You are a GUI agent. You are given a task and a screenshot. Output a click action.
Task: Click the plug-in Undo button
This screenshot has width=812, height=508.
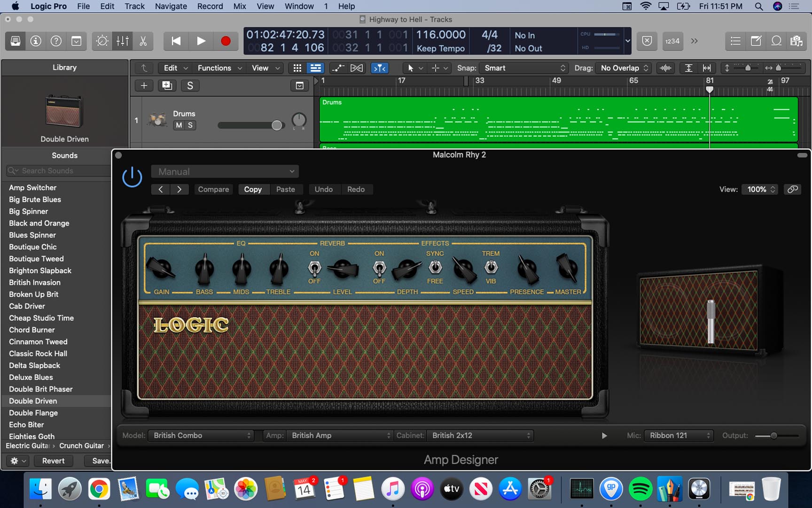coord(324,189)
